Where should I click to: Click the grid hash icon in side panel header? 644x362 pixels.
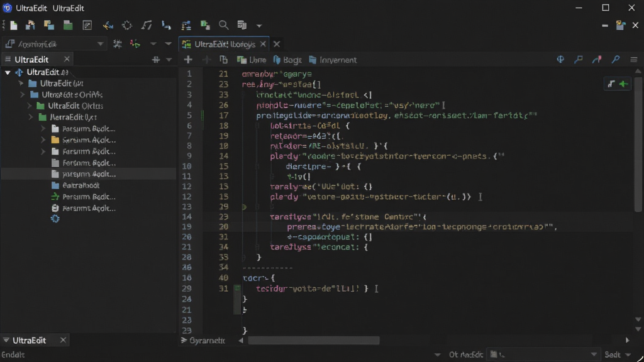point(156,60)
